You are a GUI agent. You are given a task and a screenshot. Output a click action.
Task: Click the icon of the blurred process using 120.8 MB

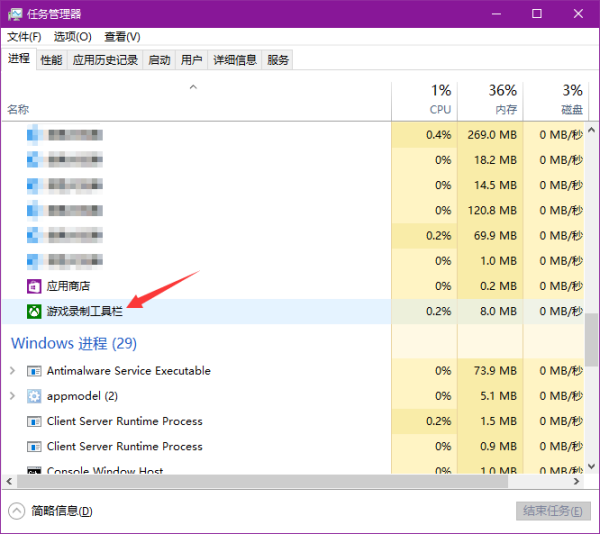[x=33, y=210]
